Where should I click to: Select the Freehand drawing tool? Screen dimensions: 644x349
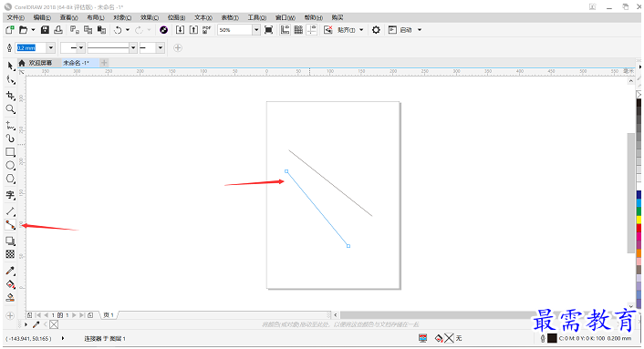10,125
